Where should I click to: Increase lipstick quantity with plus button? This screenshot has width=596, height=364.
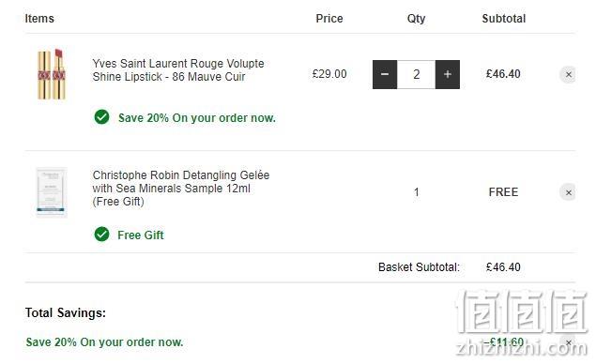(x=448, y=74)
